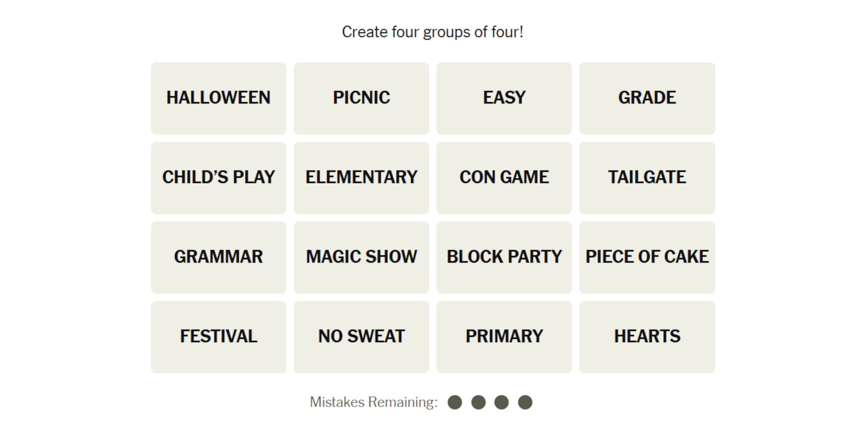868x434 pixels.
Task: Pick the GRADE tile
Action: pos(647,98)
